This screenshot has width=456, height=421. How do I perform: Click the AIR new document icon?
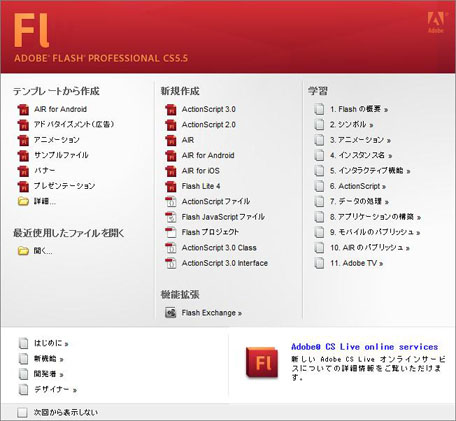tap(171, 140)
